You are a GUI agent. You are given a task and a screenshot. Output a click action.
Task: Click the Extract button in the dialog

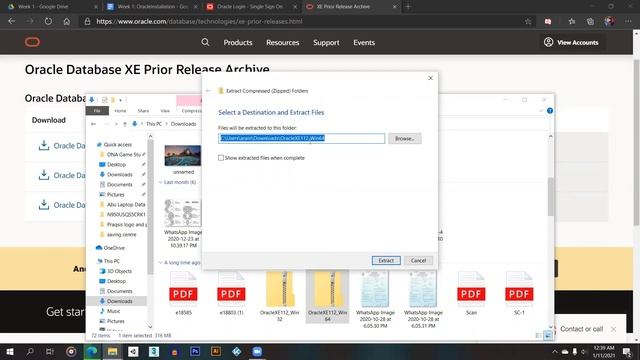[386, 260]
